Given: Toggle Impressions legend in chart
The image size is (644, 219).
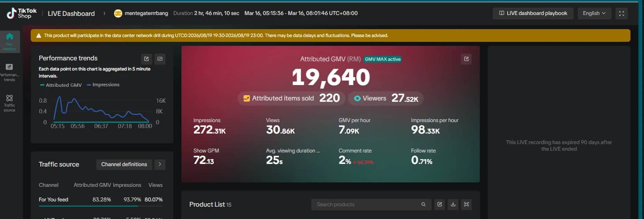Looking at the screenshot, I should tap(103, 85).
